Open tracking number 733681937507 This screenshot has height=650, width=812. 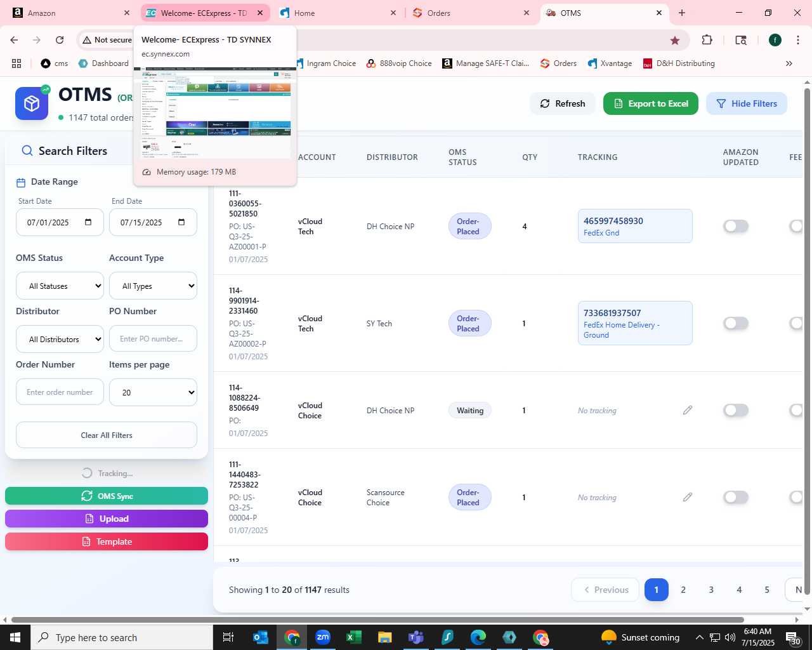[x=612, y=313]
